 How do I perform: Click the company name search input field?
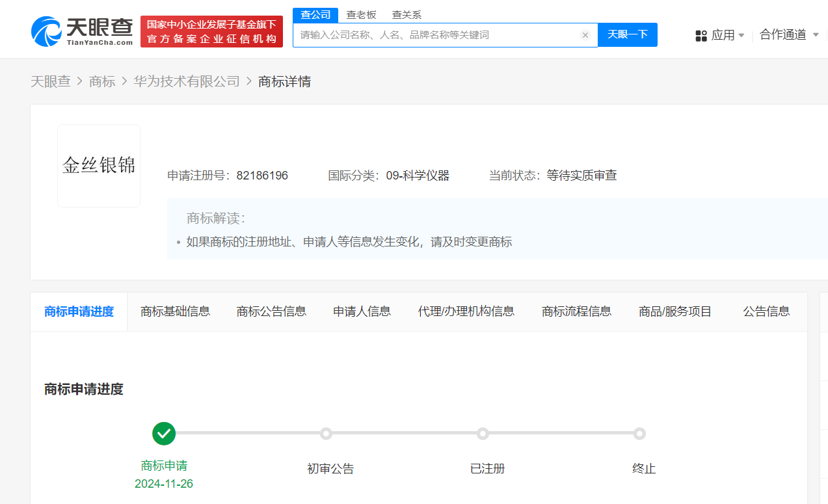pyautogui.click(x=436, y=35)
